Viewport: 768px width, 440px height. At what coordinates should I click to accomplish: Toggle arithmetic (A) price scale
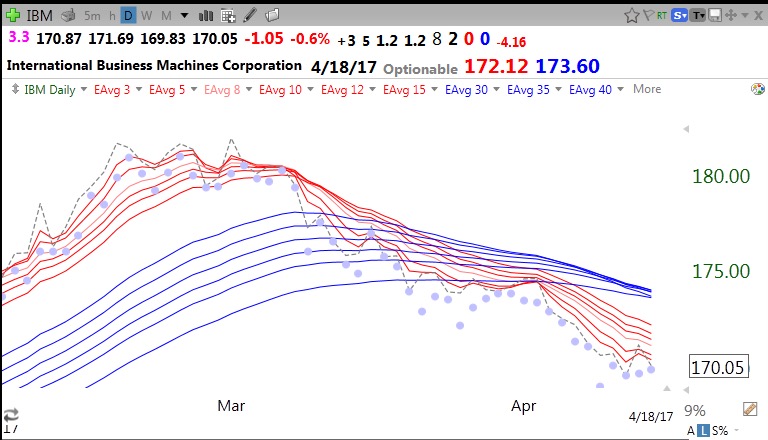tap(691, 431)
